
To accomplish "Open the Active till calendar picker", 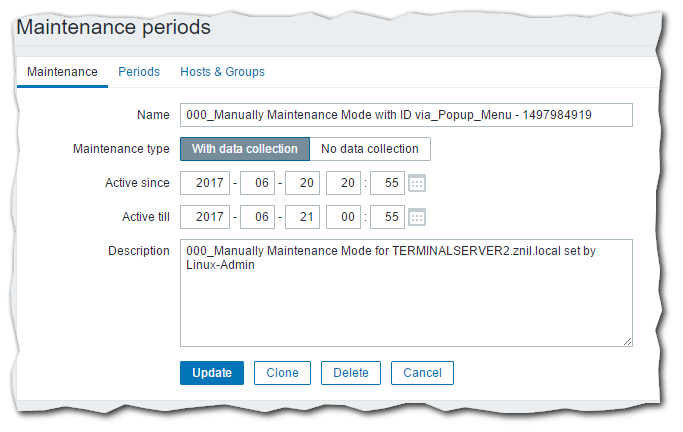I will coord(417,217).
